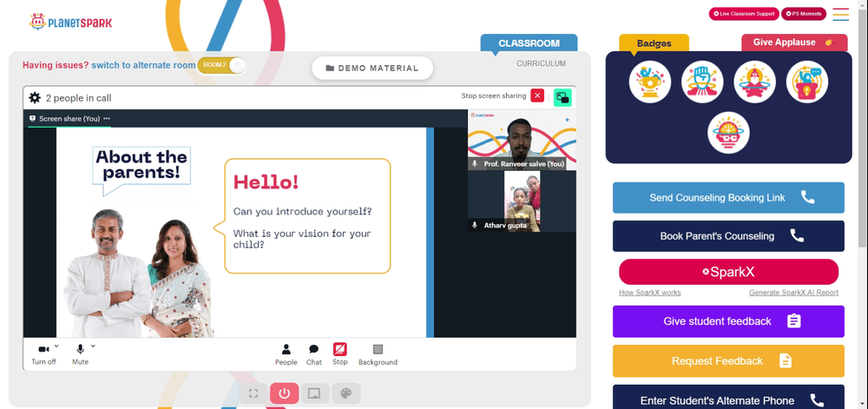This screenshot has height=409, width=868.
Task: Open Screen share tab options ellipsis
Action: tap(106, 118)
